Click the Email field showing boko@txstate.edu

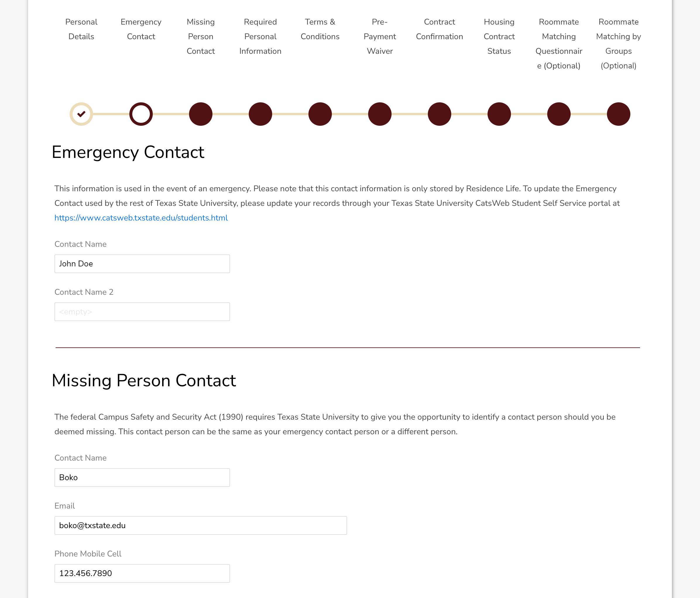pyautogui.click(x=200, y=525)
